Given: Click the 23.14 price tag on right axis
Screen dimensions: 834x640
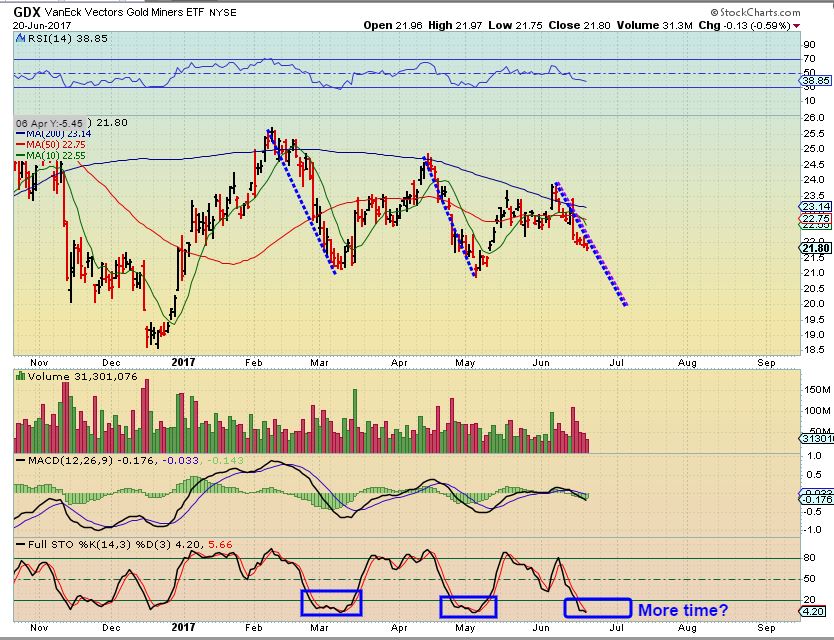Looking at the screenshot, I should 815,206.
